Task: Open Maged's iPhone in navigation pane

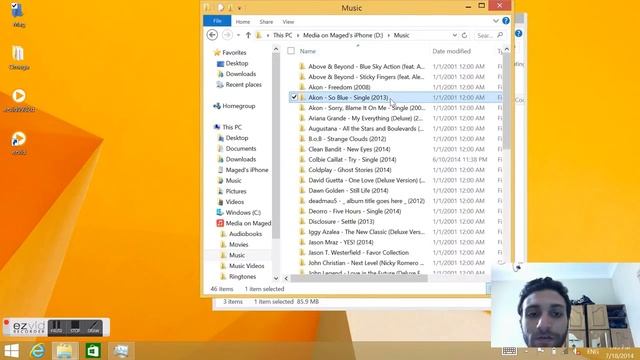Action: click(247, 170)
